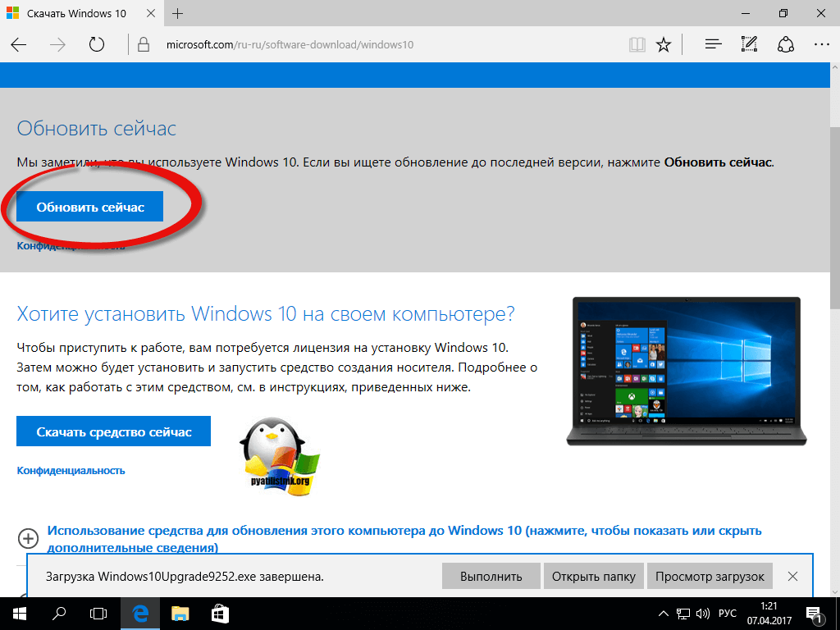Dismiss the download notification bar
The height and width of the screenshot is (630, 840).
click(x=793, y=577)
